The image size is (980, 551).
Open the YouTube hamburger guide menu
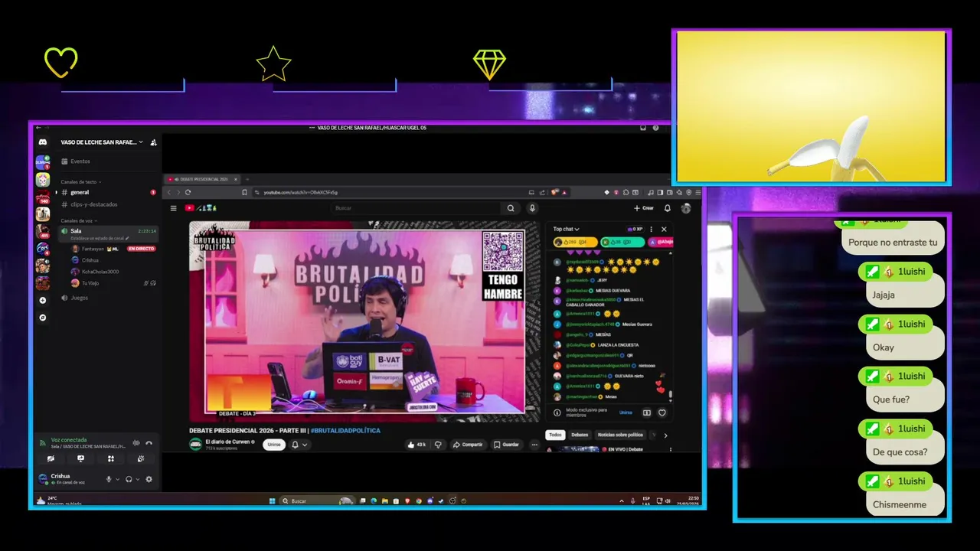174,208
